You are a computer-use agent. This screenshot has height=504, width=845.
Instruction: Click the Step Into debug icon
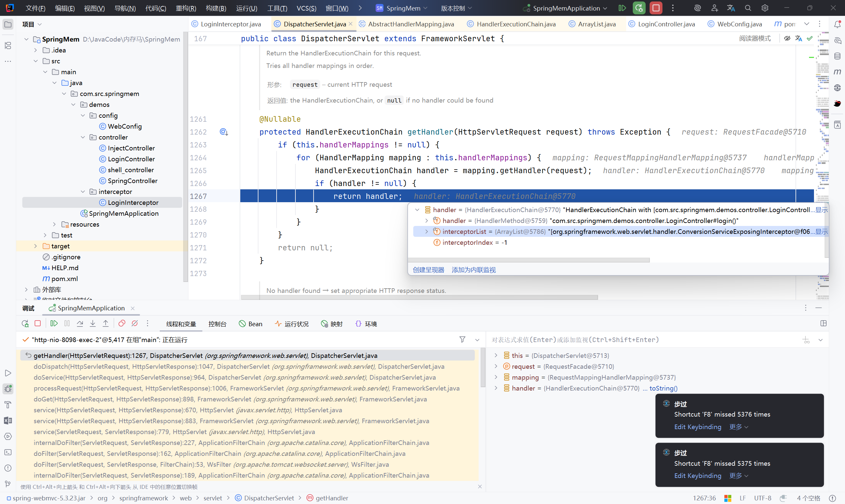click(93, 324)
